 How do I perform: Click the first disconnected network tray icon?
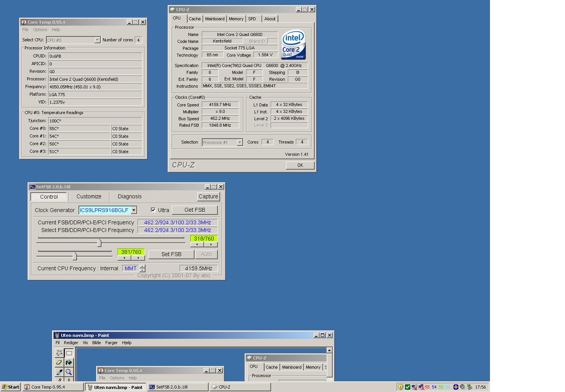point(415,387)
